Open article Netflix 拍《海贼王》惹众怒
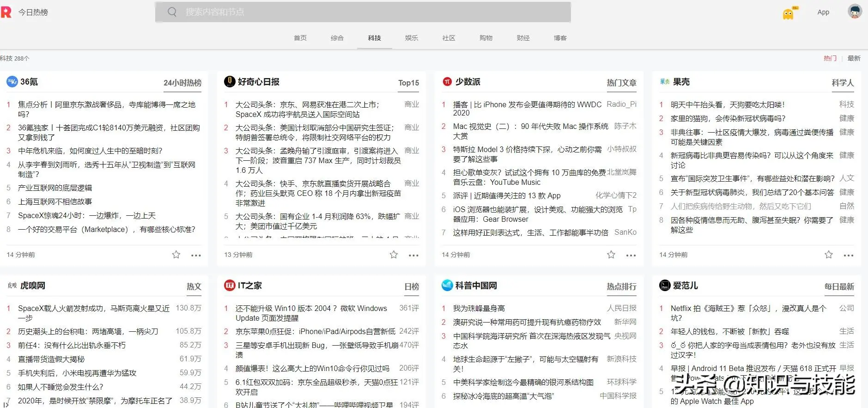Screen dimensions: 868x408 (748, 313)
